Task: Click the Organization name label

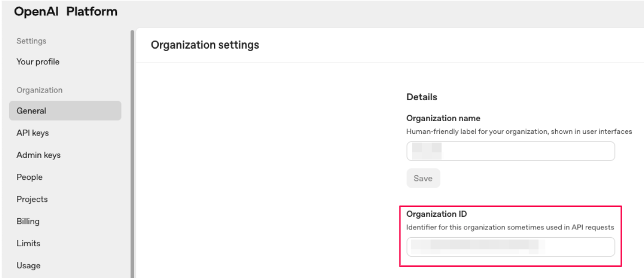Action: tap(443, 119)
